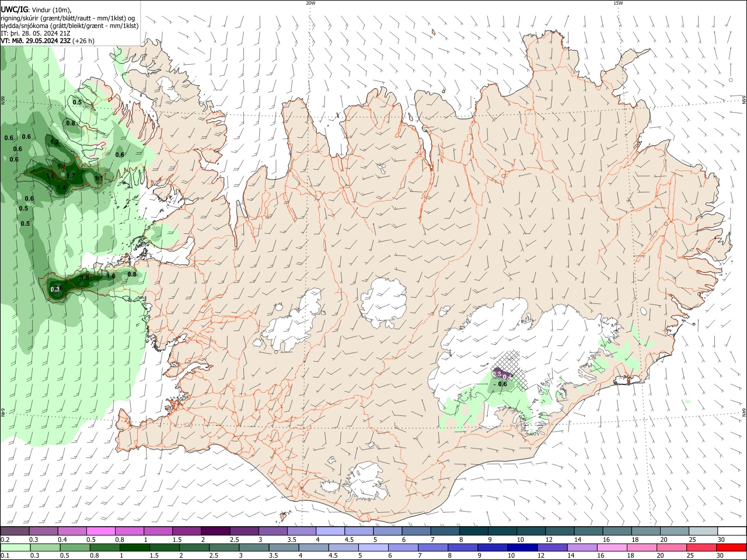The width and height of the screenshot is (747, 560).
Task: Click the 'IT: þri. 28. 05. 2024 21Z' line
Action: (x=36, y=33)
